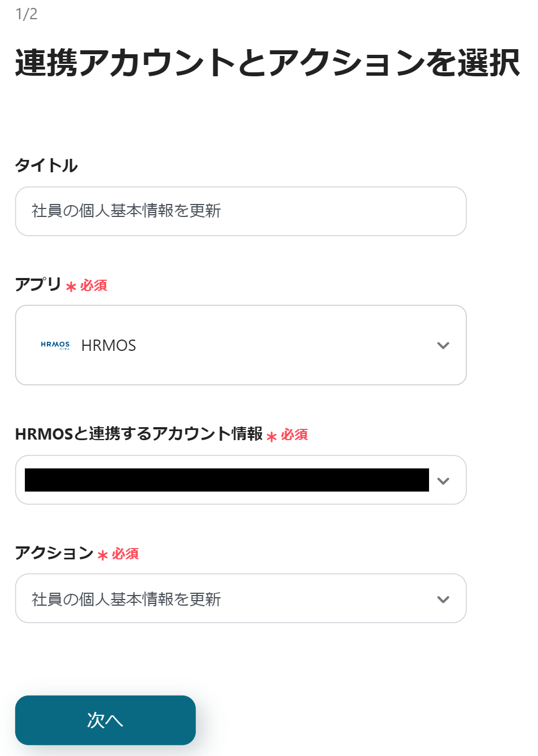Click the 1/2 step indicator
This screenshot has width=538, height=756.
pos(27,14)
